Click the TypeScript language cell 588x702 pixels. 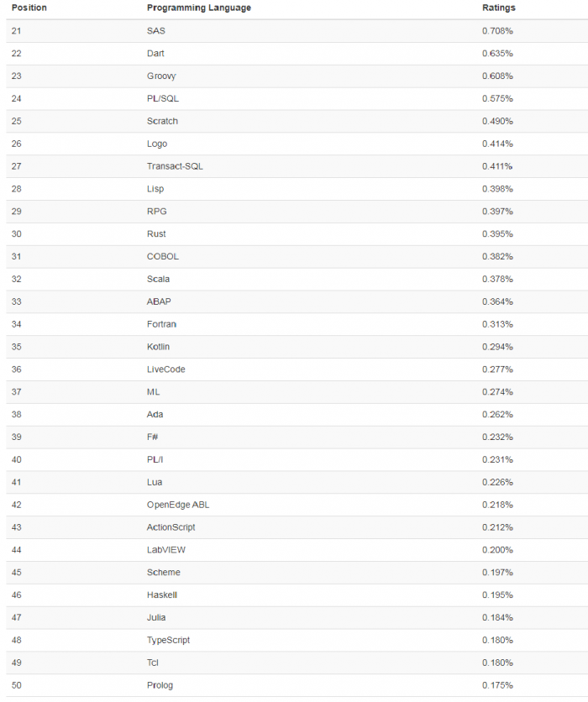point(168,640)
